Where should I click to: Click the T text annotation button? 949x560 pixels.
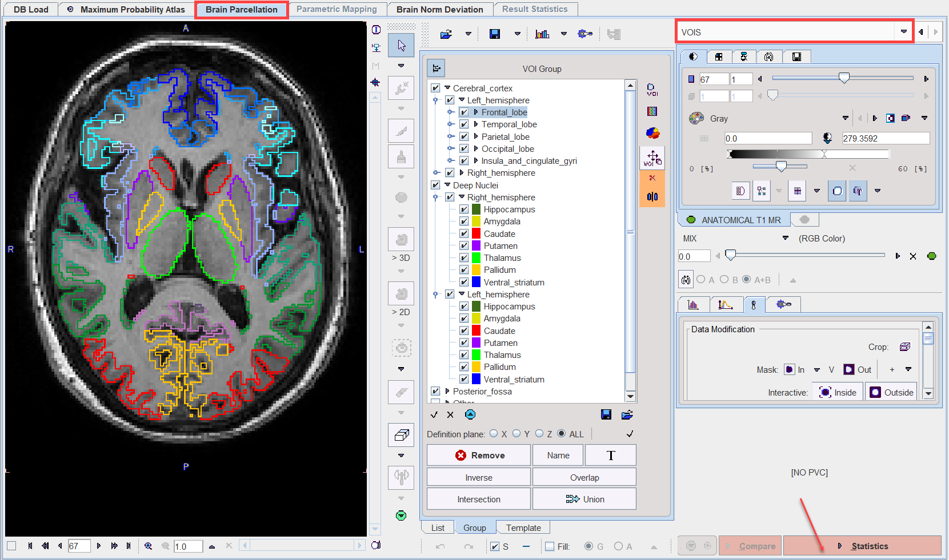pos(611,455)
